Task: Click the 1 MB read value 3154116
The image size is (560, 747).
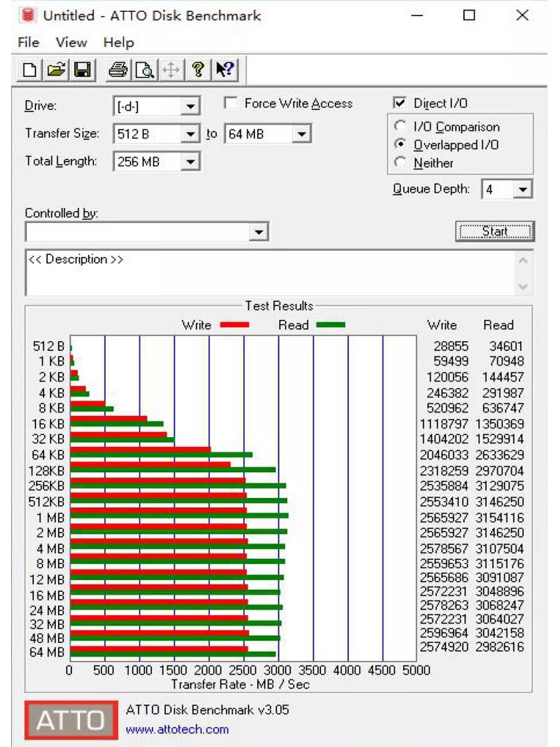Action: [500, 517]
